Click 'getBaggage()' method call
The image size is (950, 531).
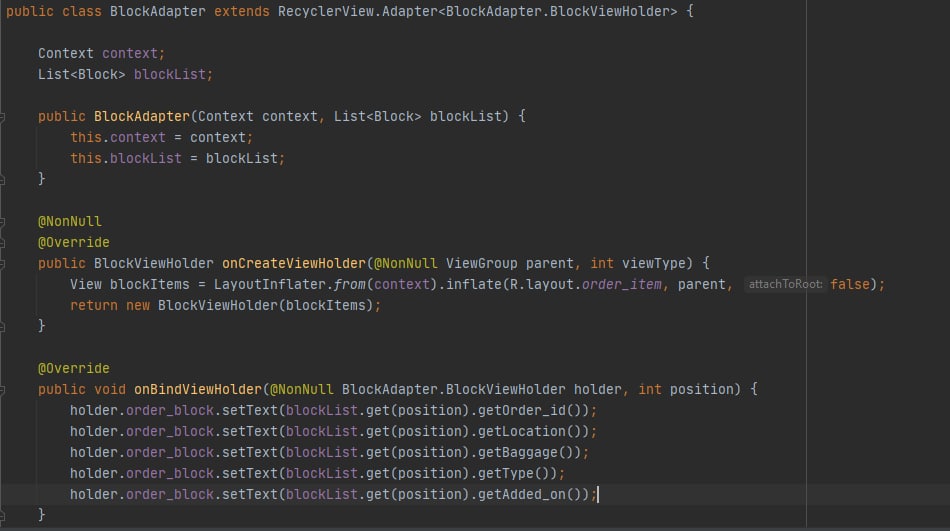525,453
